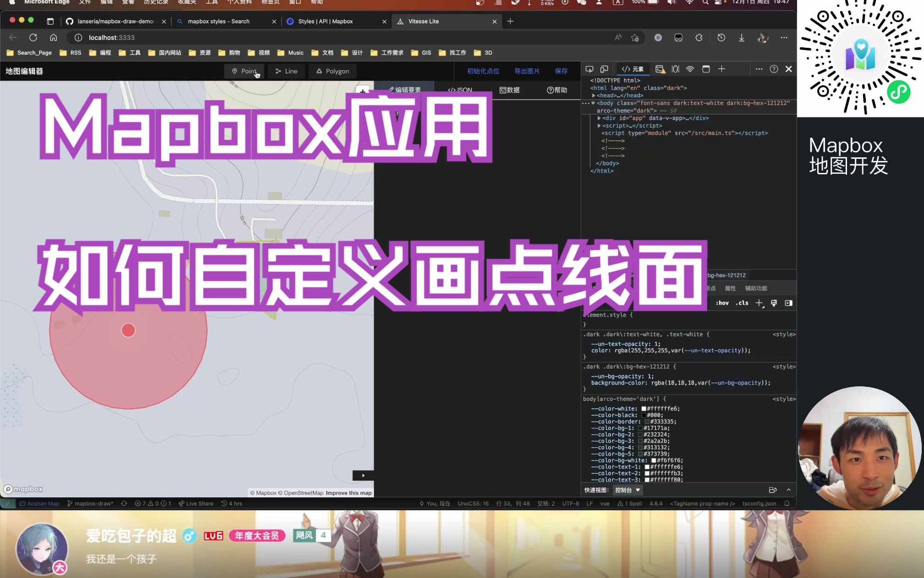Open browser history clock icon
This screenshot has height=578, width=924.
(721, 38)
